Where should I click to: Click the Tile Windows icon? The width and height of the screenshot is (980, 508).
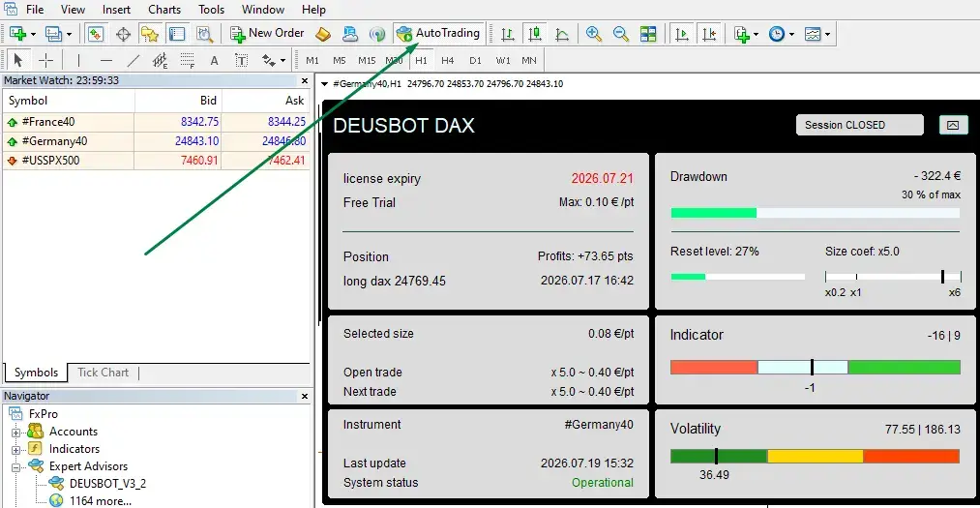[648, 34]
